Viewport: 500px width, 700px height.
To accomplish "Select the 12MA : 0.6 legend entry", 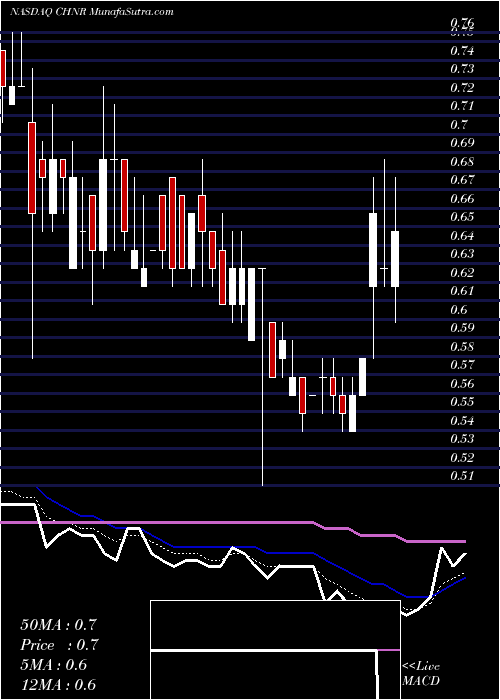I will coord(58,685).
